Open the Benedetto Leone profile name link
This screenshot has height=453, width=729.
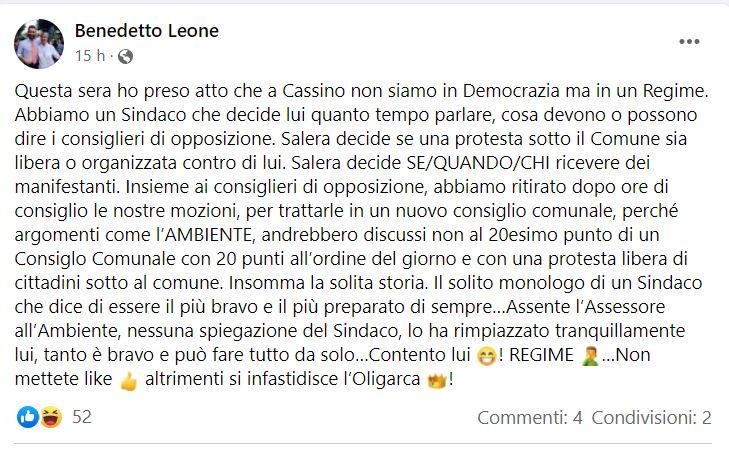(x=147, y=31)
